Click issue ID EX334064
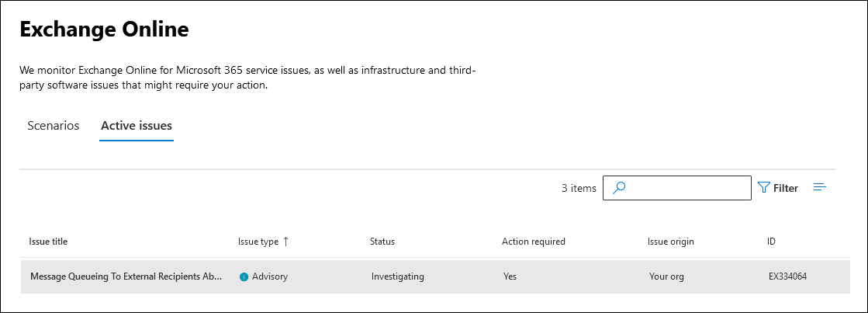 [x=787, y=276]
